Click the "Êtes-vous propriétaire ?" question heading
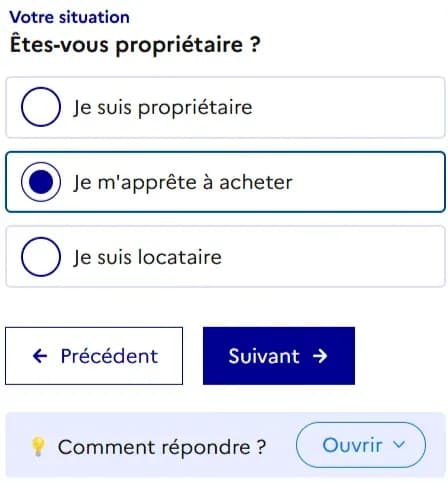 pyautogui.click(x=135, y=44)
